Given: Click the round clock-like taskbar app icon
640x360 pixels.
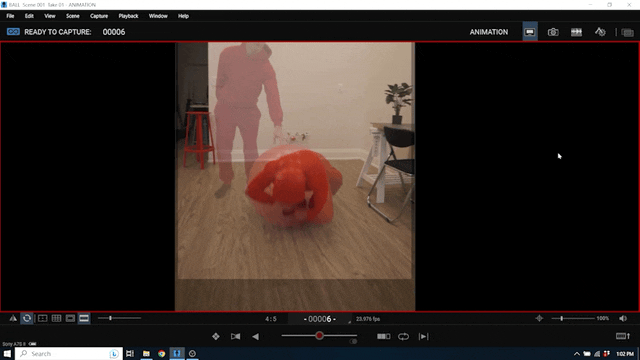Looking at the screenshot, I should coord(192,353).
